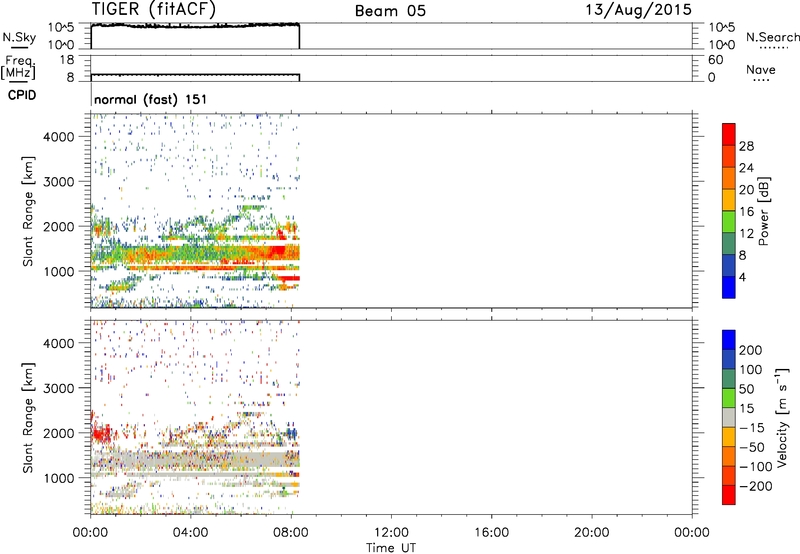Click 'Slant Range [km]' label of velocity panel
The height and width of the screenshot is (554, 800).
point(28,418)
